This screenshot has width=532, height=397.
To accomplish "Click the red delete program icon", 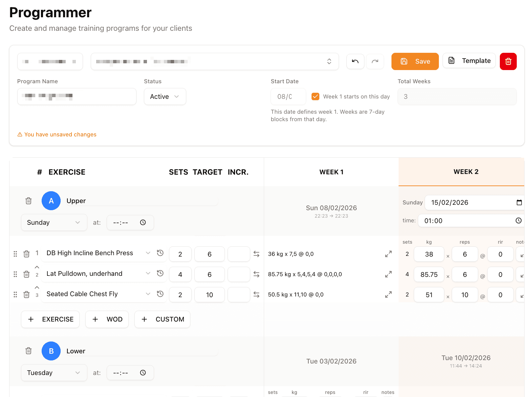I will (x=508, y=61).
